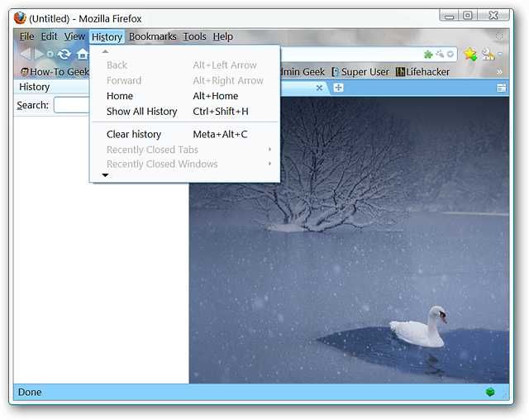Screen dimensions: 529x420
Task: Click the Reload page icon
Action: [x=64, y=54]
